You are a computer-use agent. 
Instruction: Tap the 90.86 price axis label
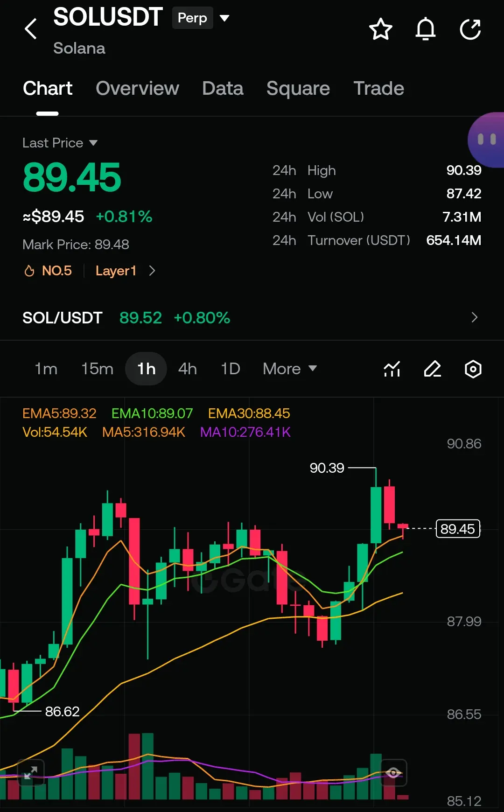(464, 443)
